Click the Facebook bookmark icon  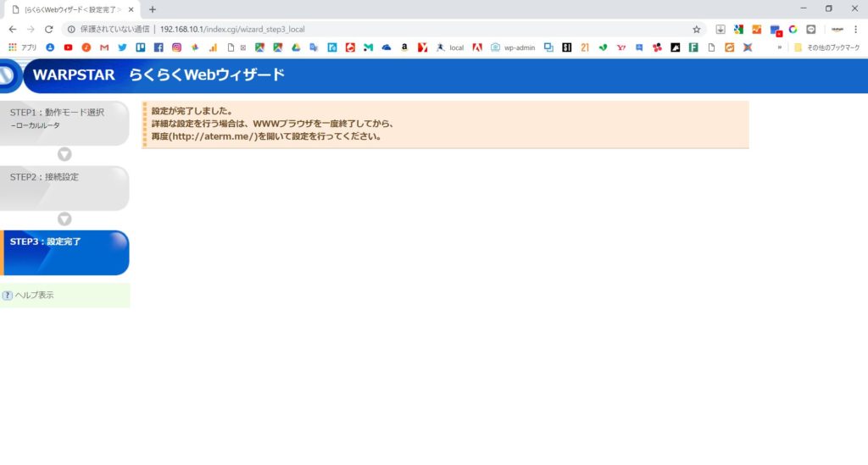pyautogui.click(x=159, y=47)
